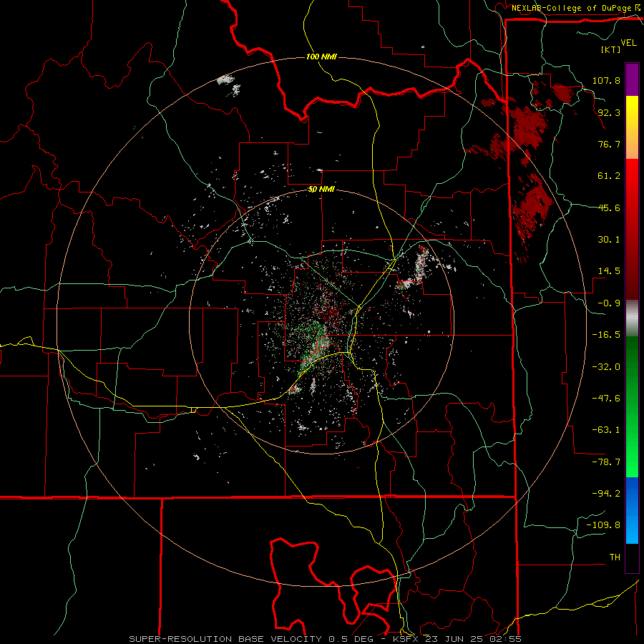Pick the purple top segment of color bar
Viewport: 644px width, 644px height.
[632, 79]
